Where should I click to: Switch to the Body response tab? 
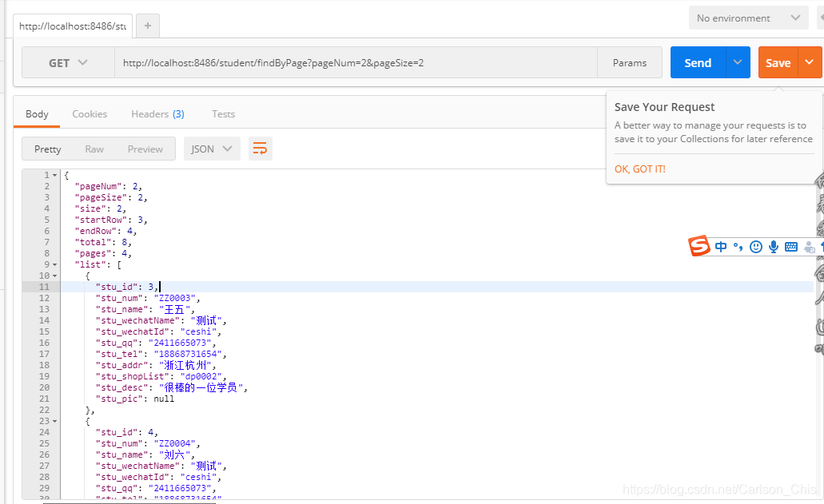pos(37,114)
